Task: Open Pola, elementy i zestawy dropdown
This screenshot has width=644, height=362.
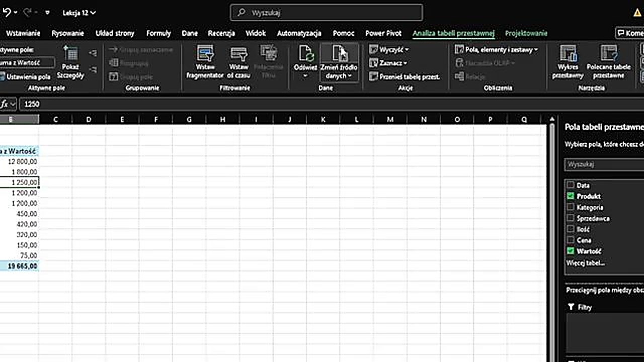Action: (x=496, y=50)
